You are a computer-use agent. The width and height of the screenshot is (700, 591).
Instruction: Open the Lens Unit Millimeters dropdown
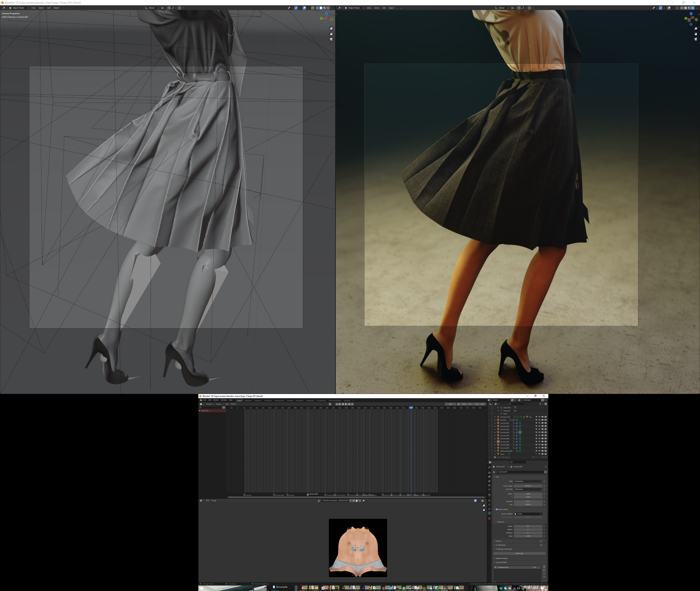[x=528, y=489]
